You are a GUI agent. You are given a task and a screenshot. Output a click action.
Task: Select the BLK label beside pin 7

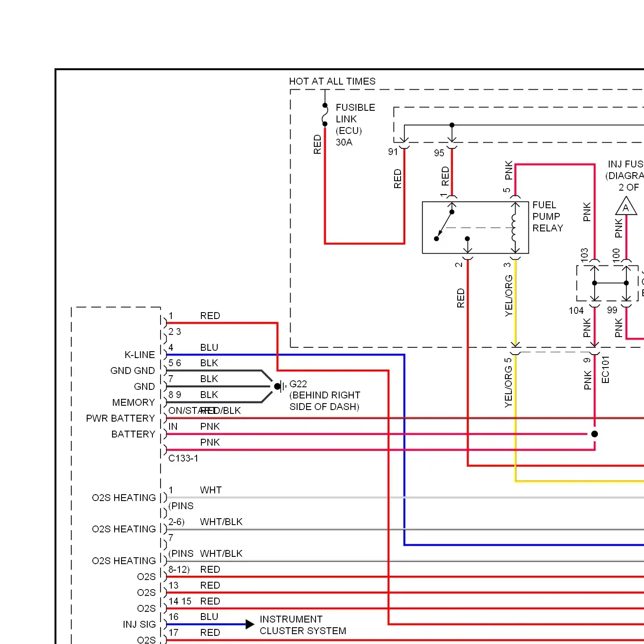[209, 379]
